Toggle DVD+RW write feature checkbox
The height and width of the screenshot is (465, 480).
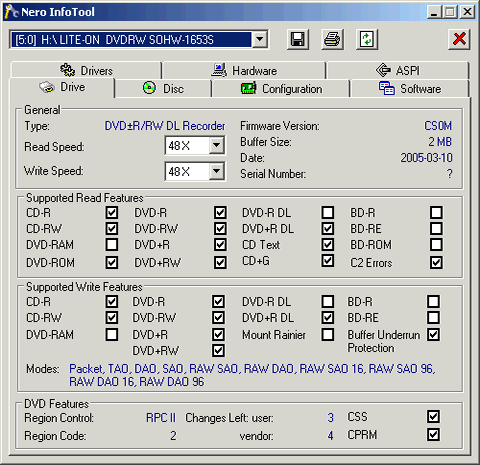tap(218, 351)
